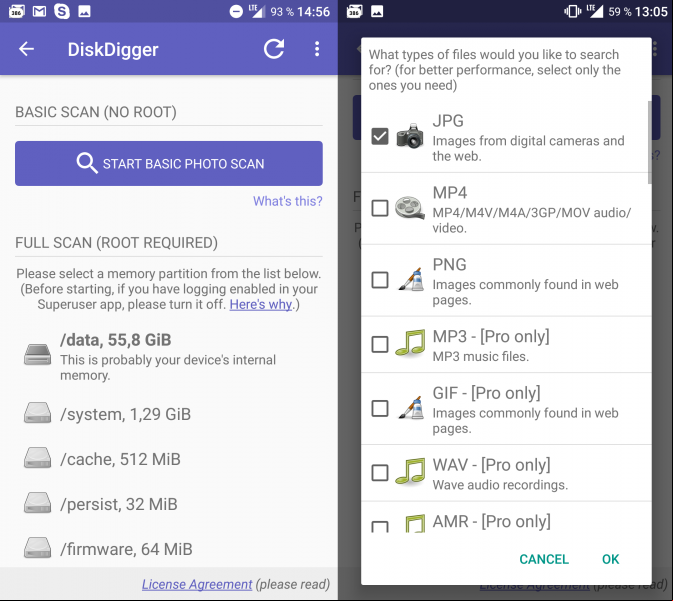Open the three-dot overflow menu
The height and width of the screenshot is (601, 673).
coord(317,49)
